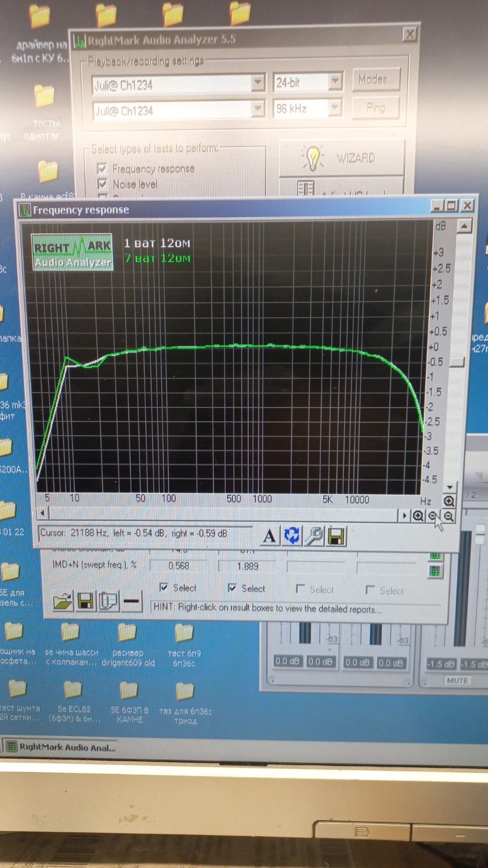This screenshot has height=868, width=488.
Task: Click the minus icon in the results panel toolbar
Action: 131,602
